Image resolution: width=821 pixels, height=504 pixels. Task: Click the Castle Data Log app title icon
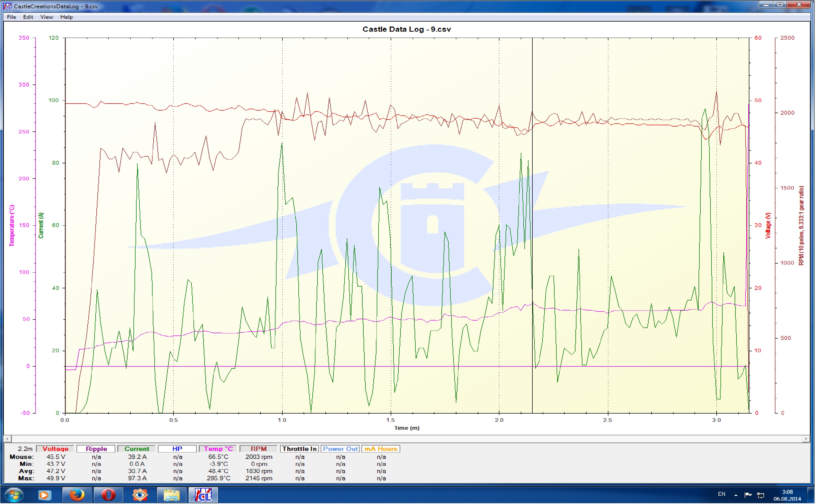tap(7, 6)
